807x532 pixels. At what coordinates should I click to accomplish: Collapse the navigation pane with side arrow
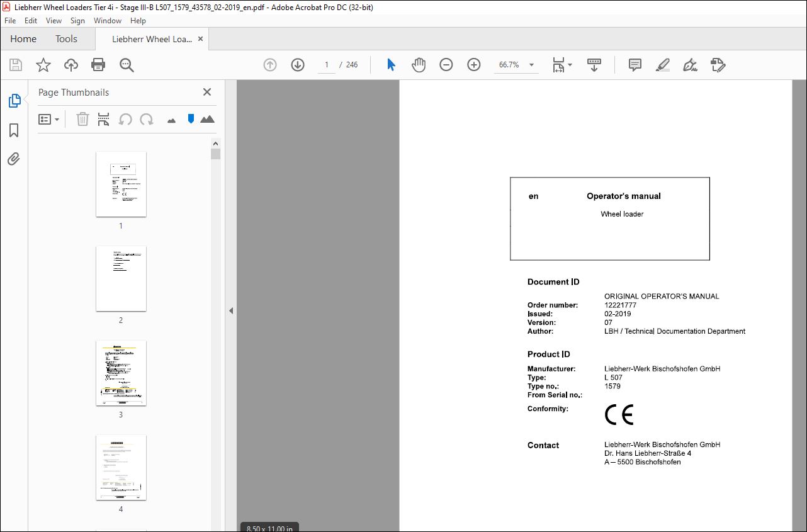point(231,310)
